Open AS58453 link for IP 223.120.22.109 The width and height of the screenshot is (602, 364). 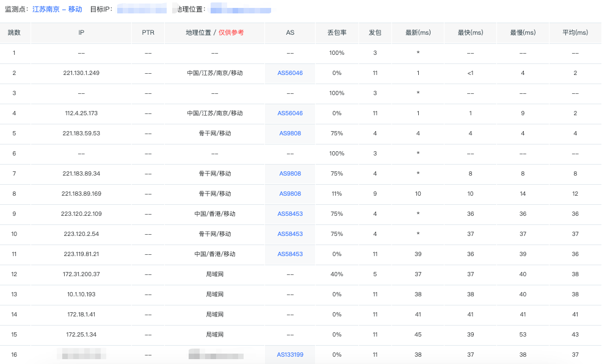coord(290,214)
